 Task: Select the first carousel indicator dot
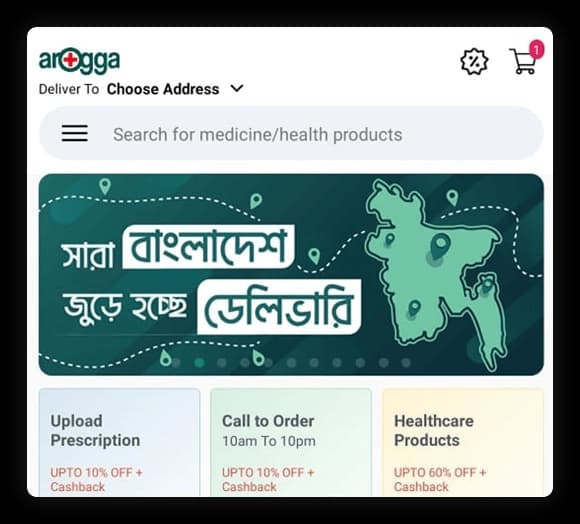(176, 362)
